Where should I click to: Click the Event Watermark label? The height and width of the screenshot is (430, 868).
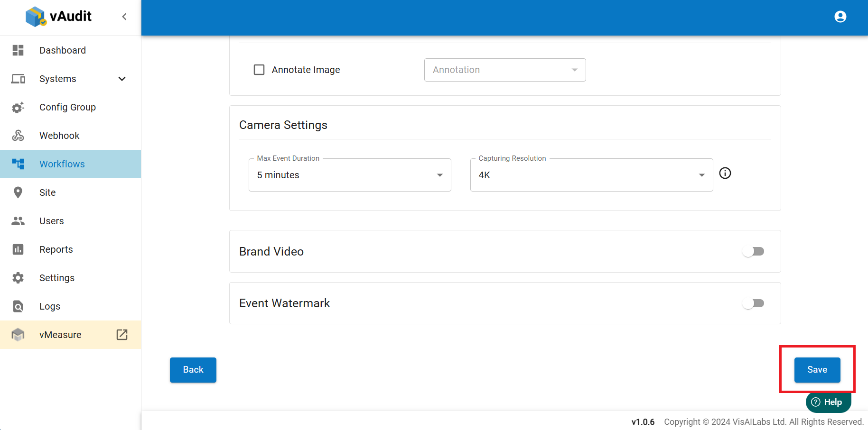click(284, 303)
